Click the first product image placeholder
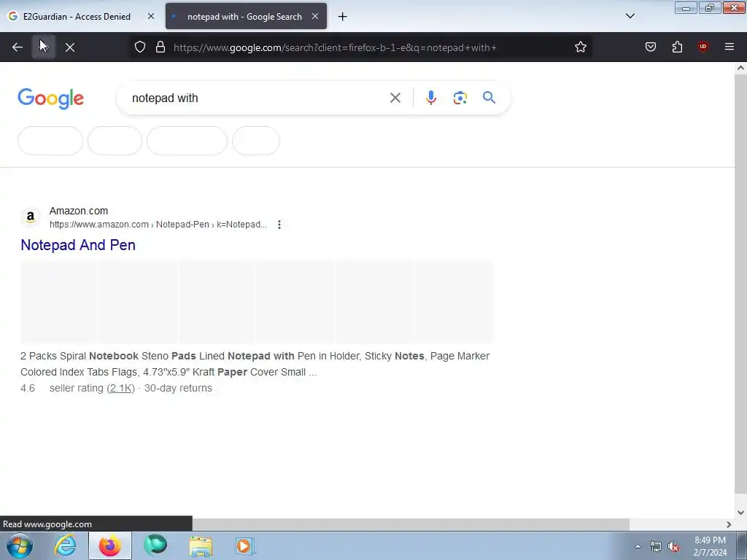The width and height of the screenshot is (747, 560). pyautogui.click(x=60, y=302)
